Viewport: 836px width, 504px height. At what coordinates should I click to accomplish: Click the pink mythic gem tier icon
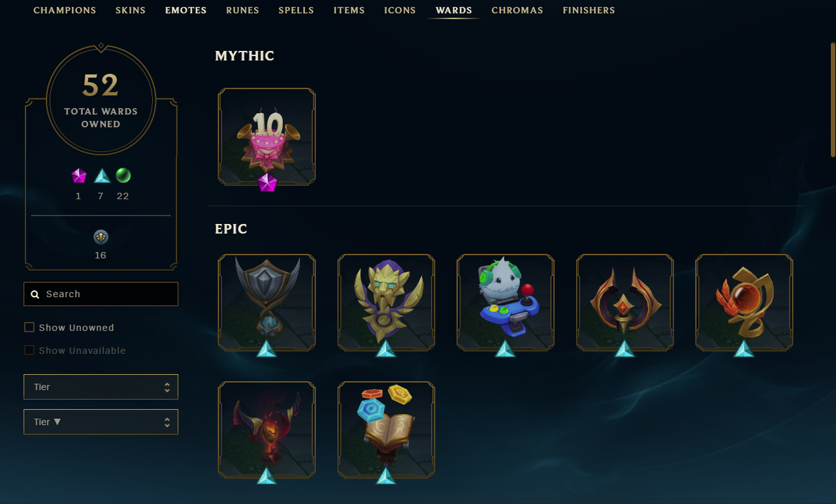coord(79,176)
